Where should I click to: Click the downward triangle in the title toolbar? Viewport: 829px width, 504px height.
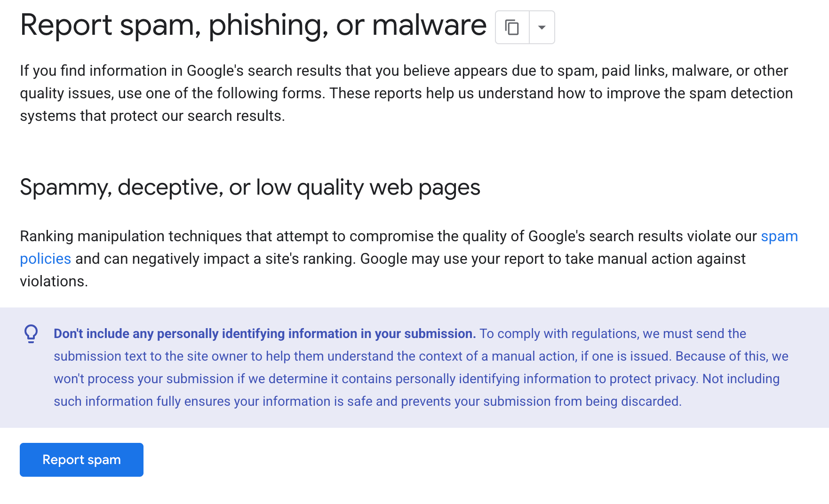click(x=541, y=27)
